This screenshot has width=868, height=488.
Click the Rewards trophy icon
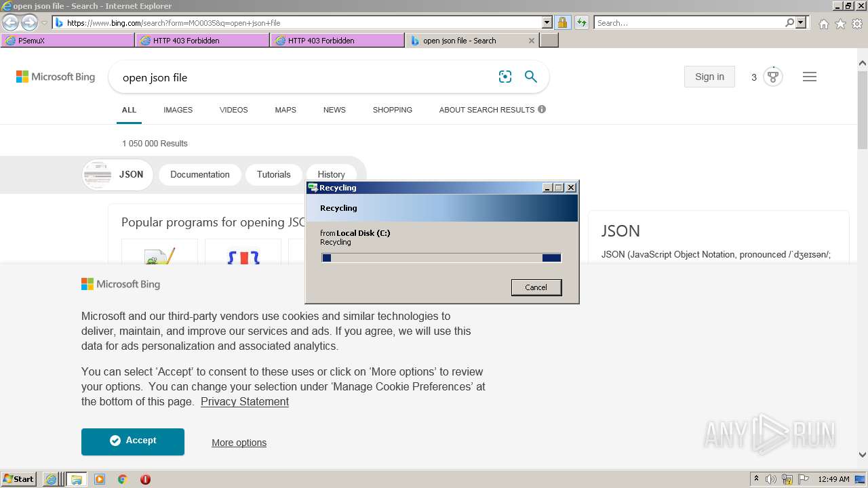[773, 77]
